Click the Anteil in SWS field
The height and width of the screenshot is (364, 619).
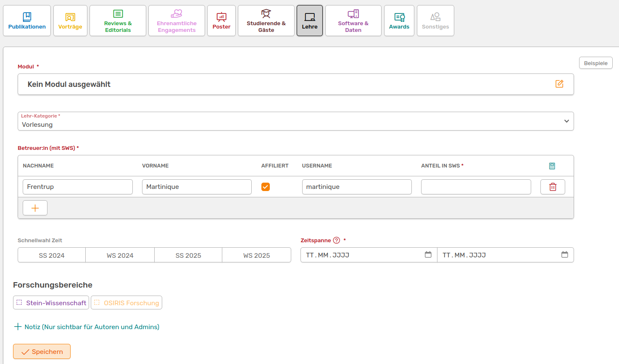point(476,187)
